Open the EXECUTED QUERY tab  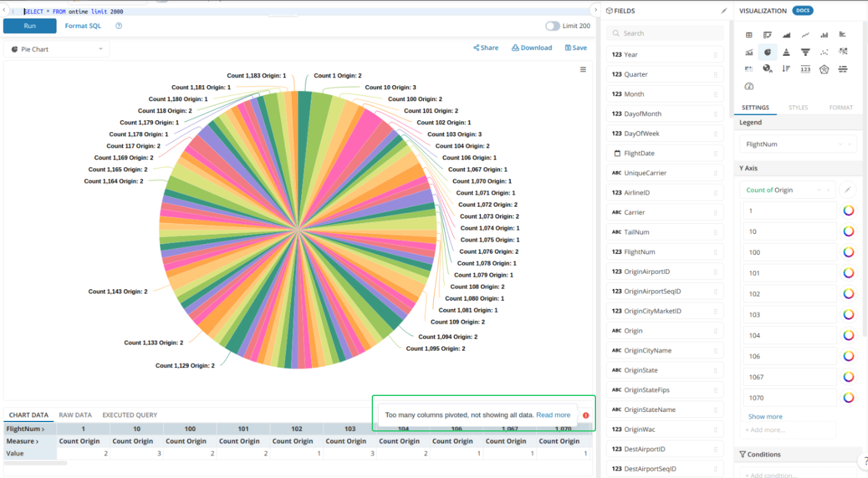(130, 415)
